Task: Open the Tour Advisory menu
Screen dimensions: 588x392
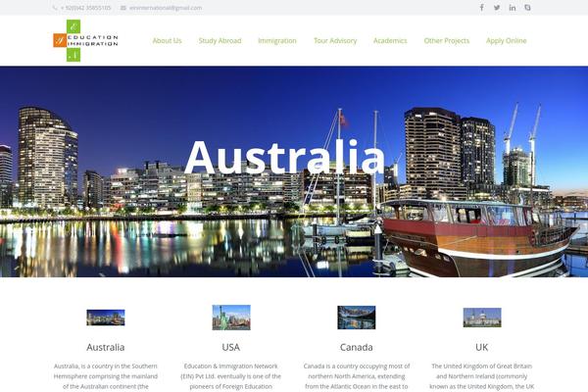Action: point(335,40)
